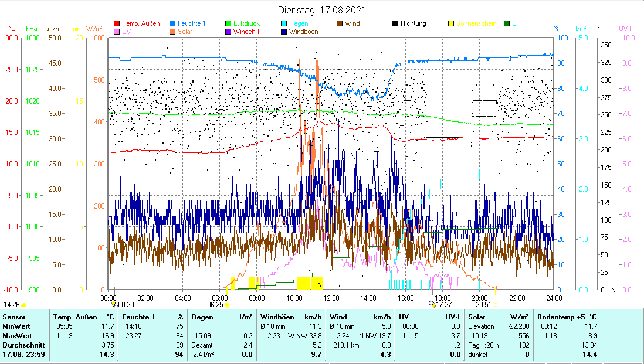Image resolution: width=644 pixels, height=364 pixels.
Task: Click the purple Windchill legend square
Action: pos(229,32)
